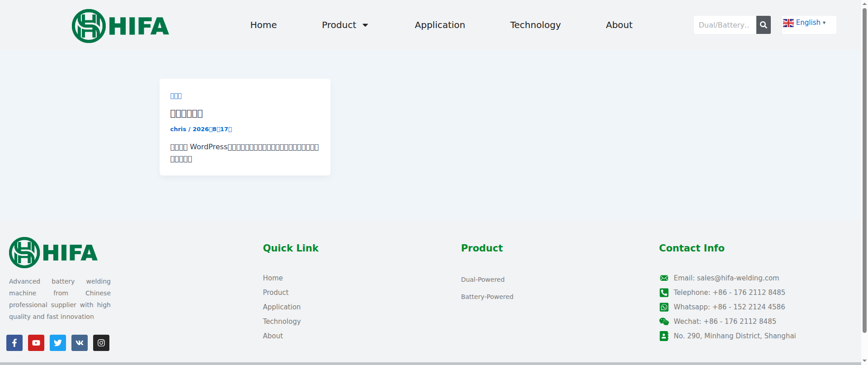
Task: Open the Technology menu item in the header
Action: click(535, 25)
